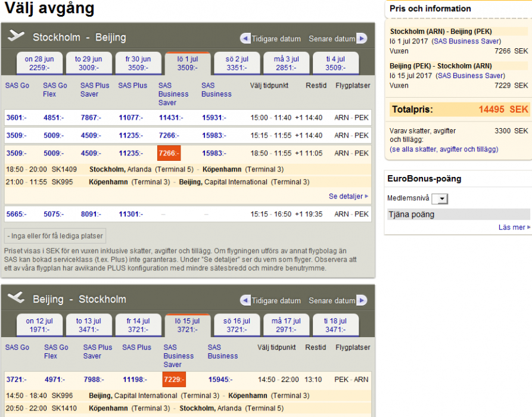Choose SAS Go Flex fare 4851:-
The image size is (532, 417).
click(53, 118)
